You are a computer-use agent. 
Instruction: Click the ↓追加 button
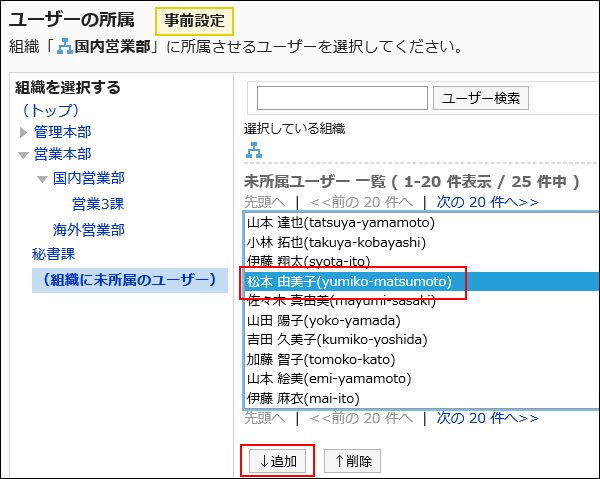coord(278,461)
